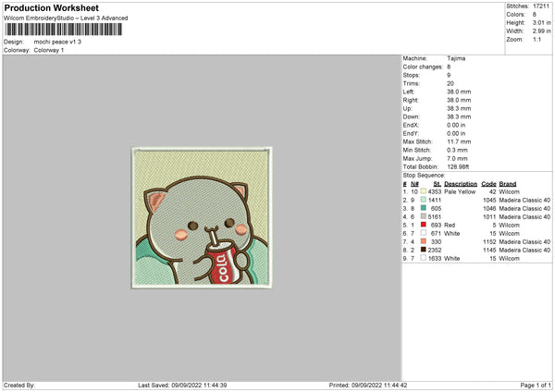
Task: Select the Colorway 1 value
Action: click(49, 50)
